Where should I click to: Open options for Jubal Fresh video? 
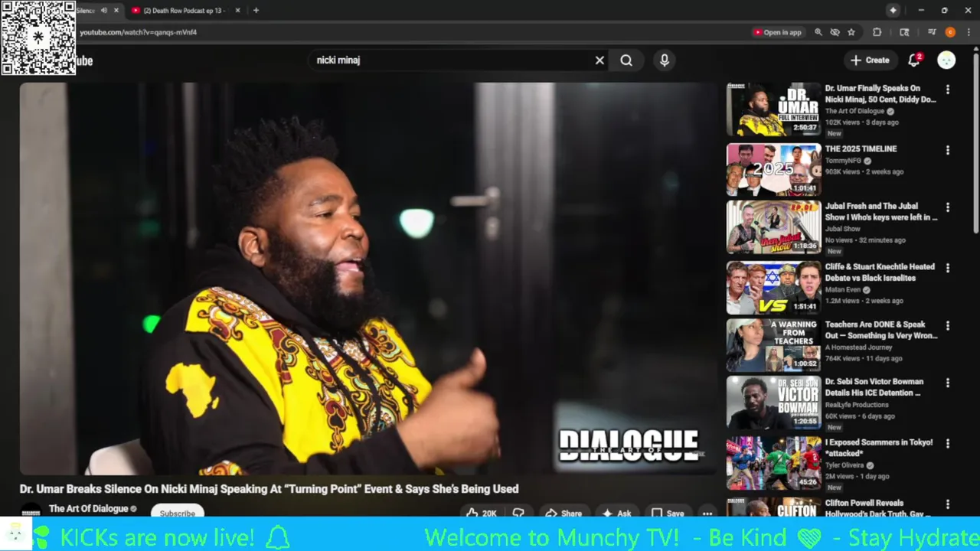click(x=948, y=207)
